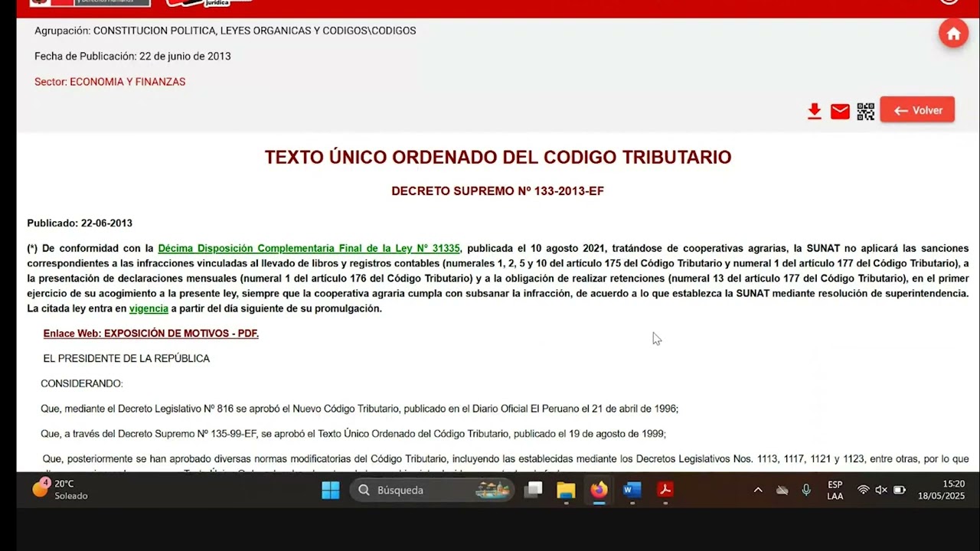This screenshot has width=980, height=551.
Task: Open the QR code icon
Action: [865, 112]
